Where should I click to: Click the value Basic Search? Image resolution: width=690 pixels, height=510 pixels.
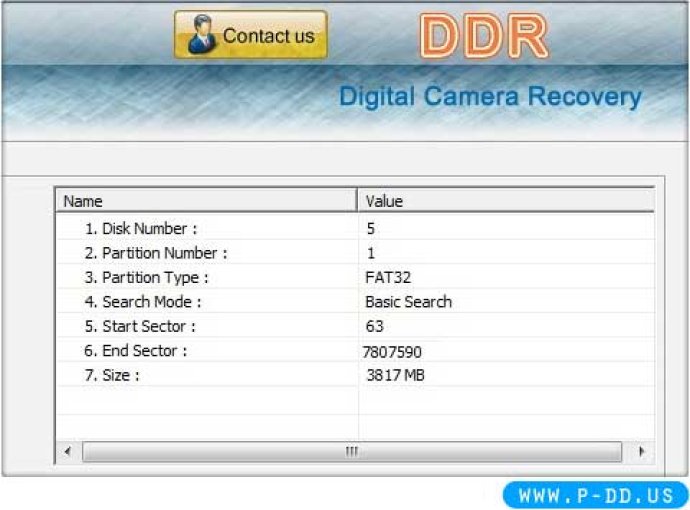(x=408, y=302)
